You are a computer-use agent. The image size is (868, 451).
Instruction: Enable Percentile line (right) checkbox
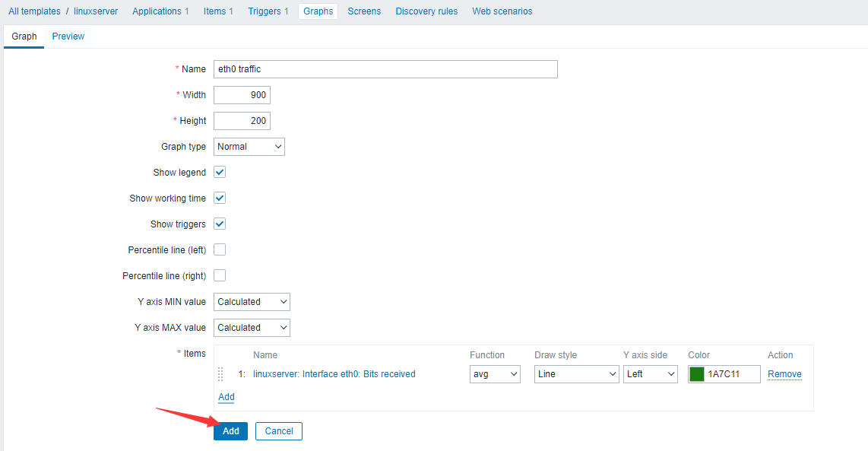tap(220, 276)
